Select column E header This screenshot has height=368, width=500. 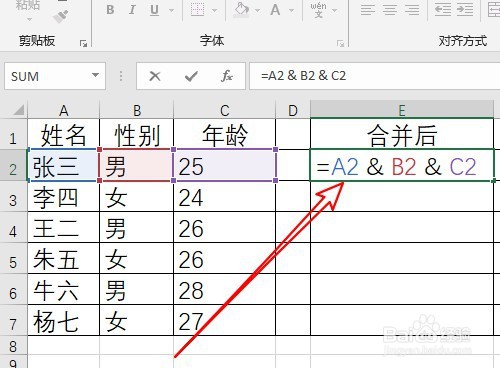click(x=402, y=110)
